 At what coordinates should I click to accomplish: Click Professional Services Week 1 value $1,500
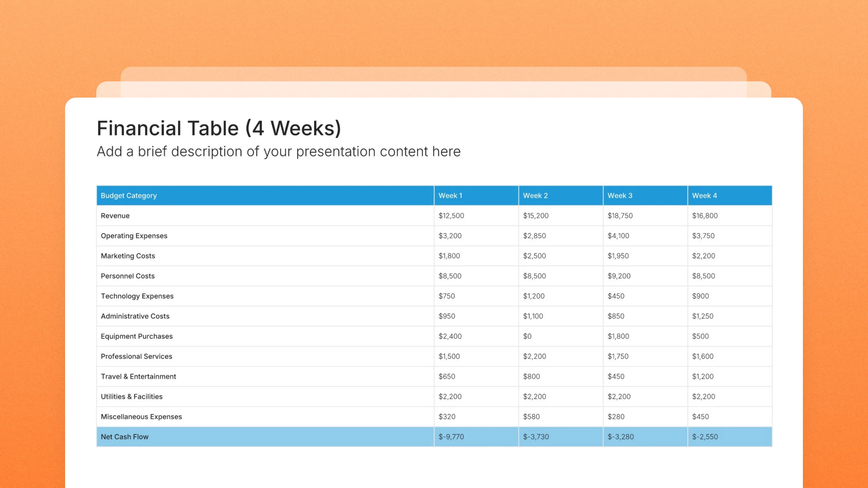click(449, 356)
